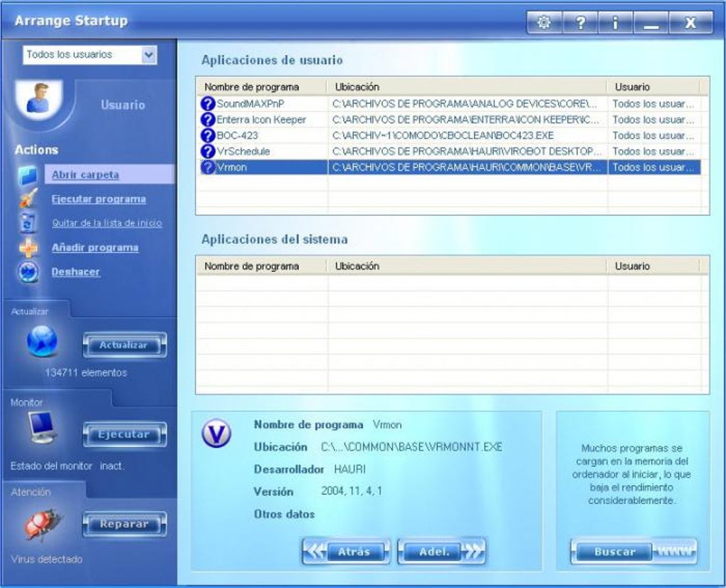726x588 pixels.
Task: Sort user apps by 'Usuario' header
Action: 653,87
